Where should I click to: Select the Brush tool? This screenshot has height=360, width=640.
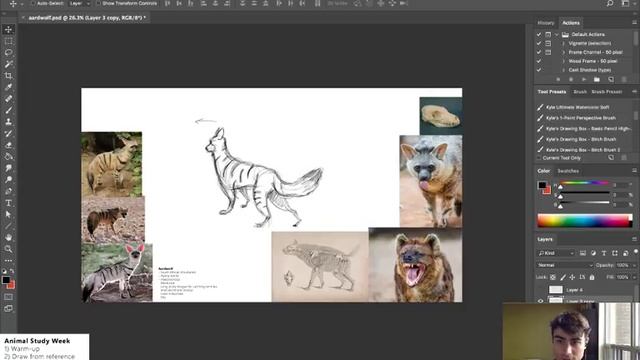pos(8,110)
